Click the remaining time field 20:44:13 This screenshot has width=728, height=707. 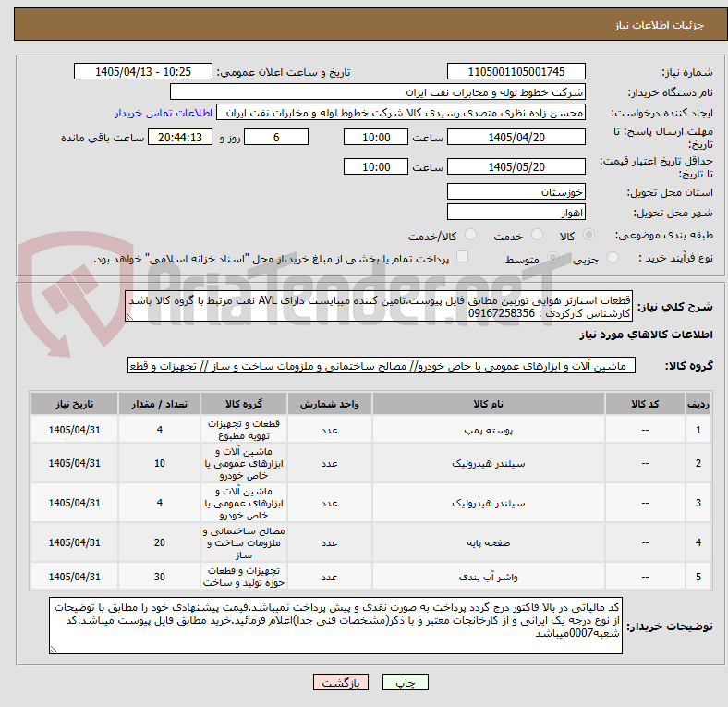180,137
